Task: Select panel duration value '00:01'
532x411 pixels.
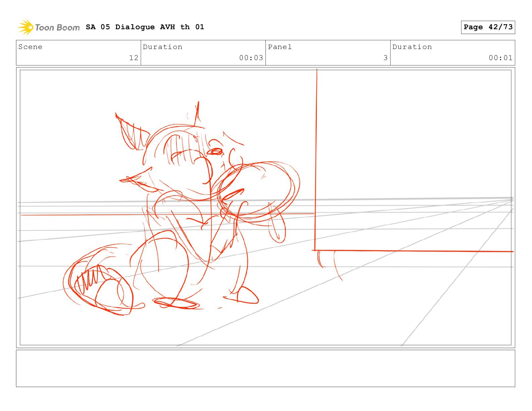Action: pyautogui.click(x=500, y=58)
